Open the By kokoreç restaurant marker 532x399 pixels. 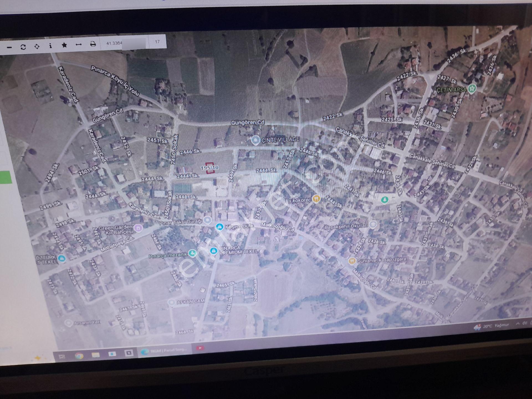pyautogui.click(x=316, y=198)
